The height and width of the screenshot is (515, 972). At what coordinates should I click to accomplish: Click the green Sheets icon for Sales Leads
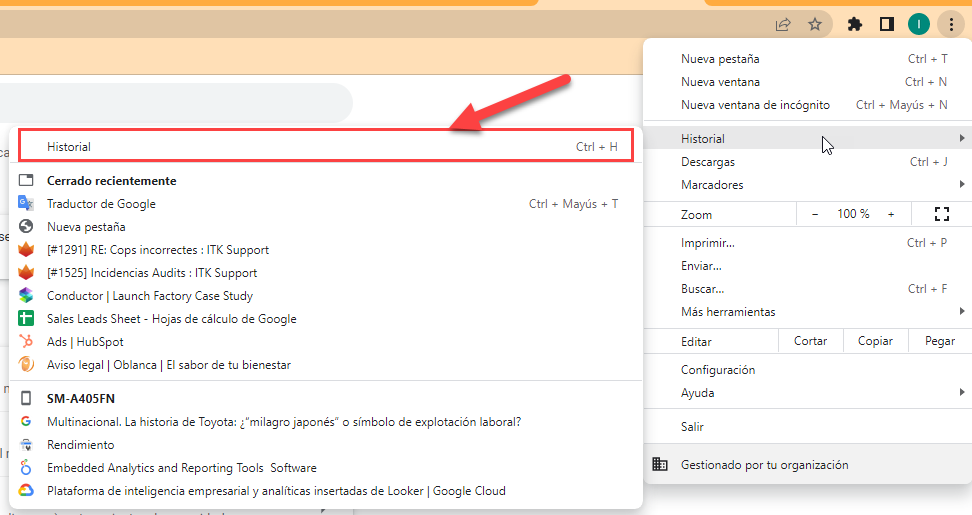pyautogui.click(x=26, y=318)
